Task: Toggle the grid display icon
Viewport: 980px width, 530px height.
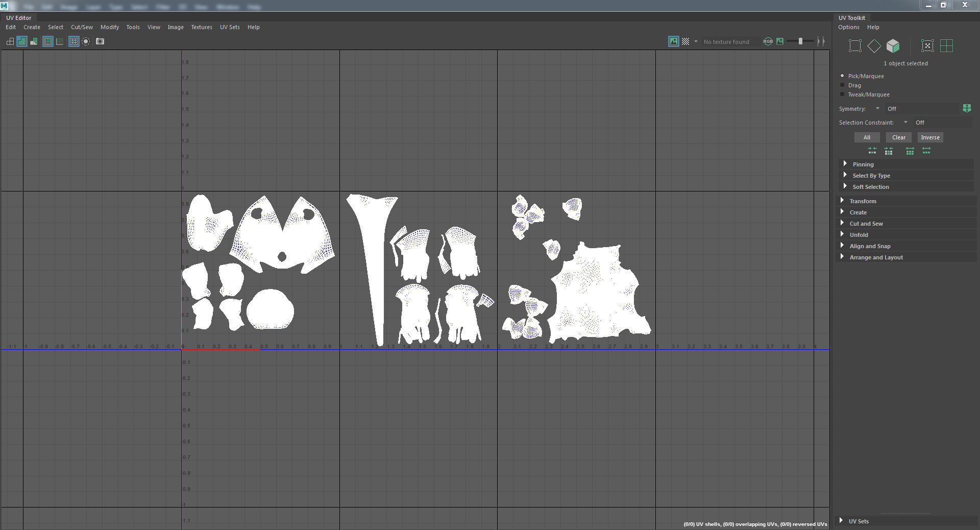Action: tap(74, 41)
